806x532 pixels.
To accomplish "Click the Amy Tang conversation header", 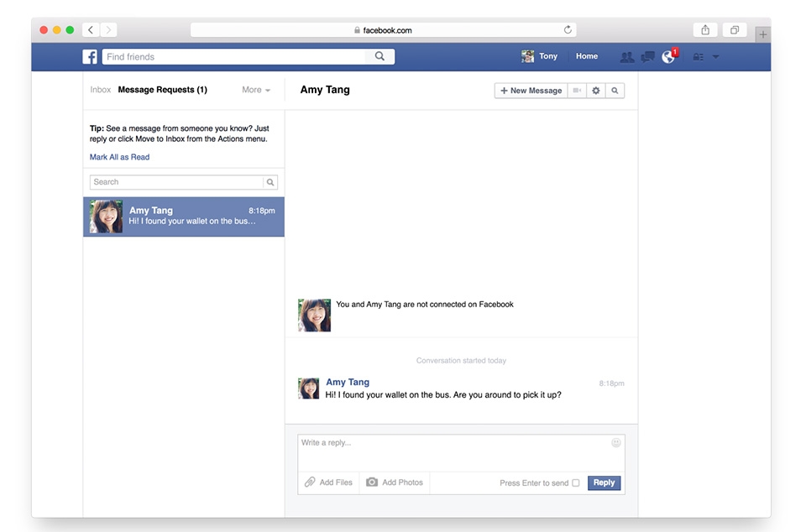I will pos(325,90).
